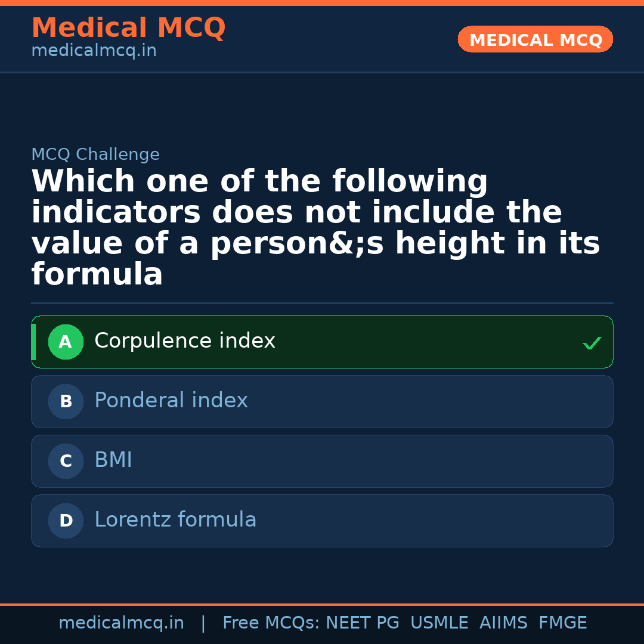Select the Corpulence index answer text
This screenshot has width=644, height=644.
tap(184, 341)
